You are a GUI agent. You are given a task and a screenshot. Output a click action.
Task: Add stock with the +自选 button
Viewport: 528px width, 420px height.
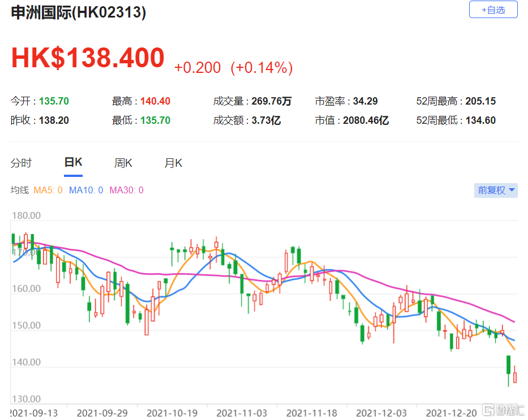(x=493, y=10)
